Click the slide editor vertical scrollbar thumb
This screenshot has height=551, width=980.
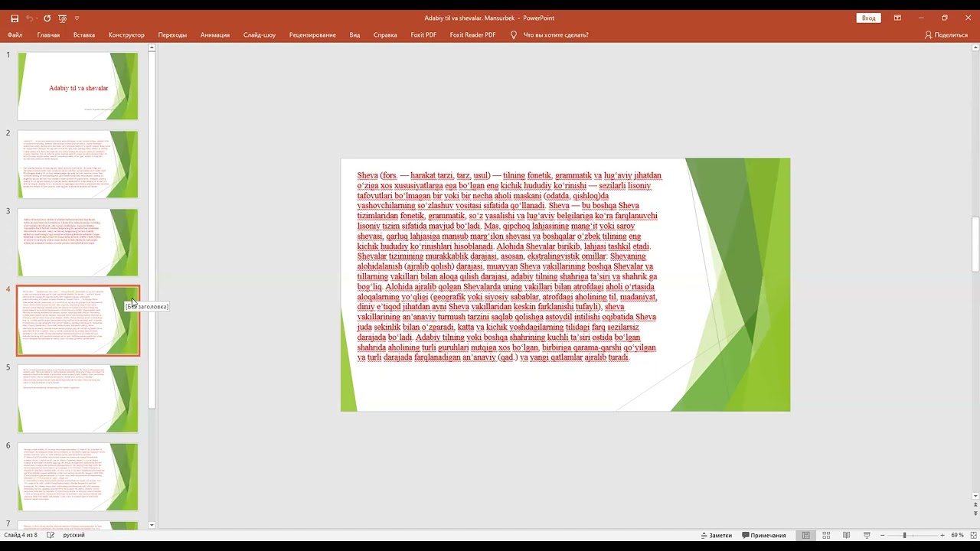pos(975,244)
